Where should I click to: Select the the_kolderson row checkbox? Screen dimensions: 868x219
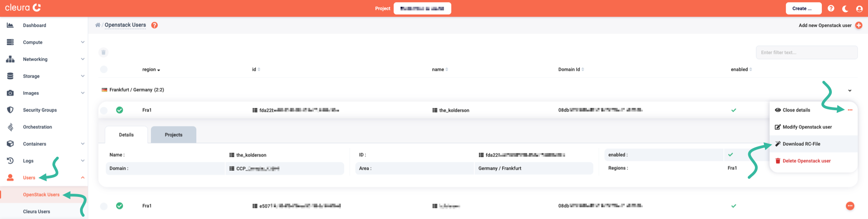104,110
